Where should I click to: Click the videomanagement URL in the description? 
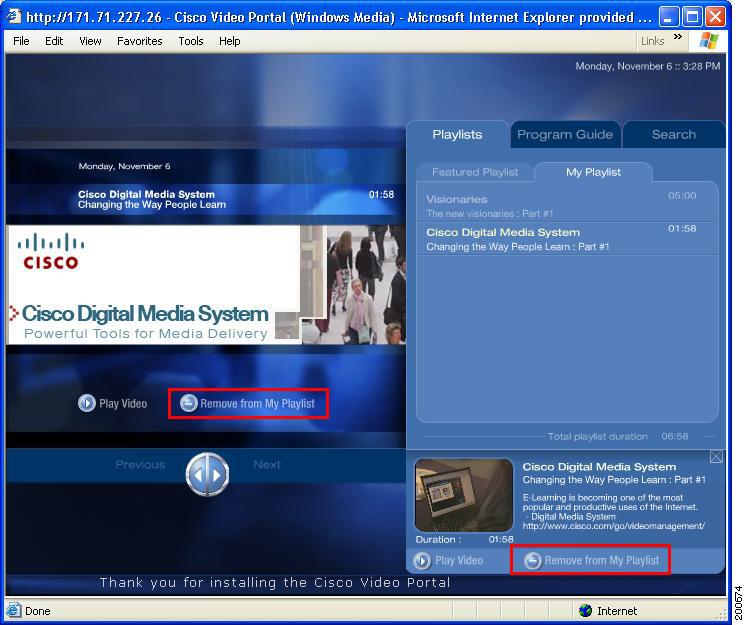point(613,526)
